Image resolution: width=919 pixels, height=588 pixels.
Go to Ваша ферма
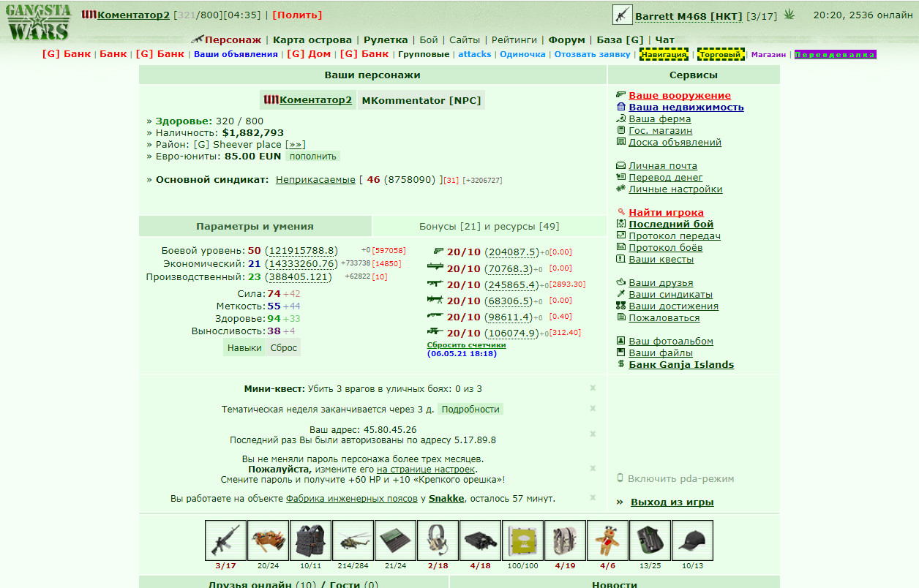coord(659,119)
